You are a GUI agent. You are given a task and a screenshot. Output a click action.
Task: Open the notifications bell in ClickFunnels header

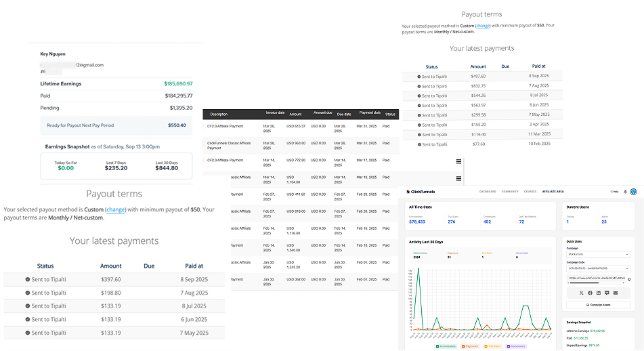[626, 192]
